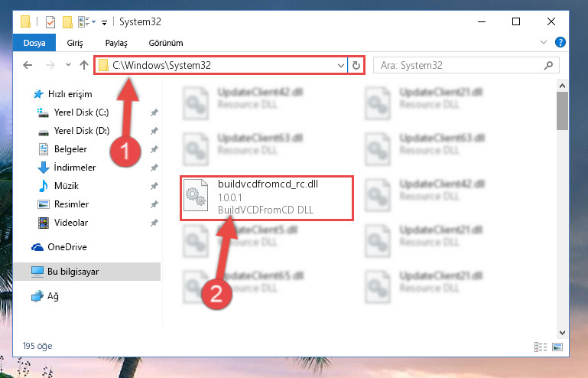Screen dimensions: 588x378
Task: Switch to details view icon in status bar
Action: pyautogui.click(x=541, y=347)
